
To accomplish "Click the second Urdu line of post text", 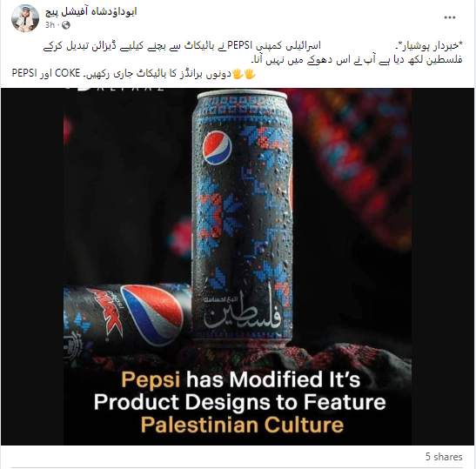I will tap(357, 60).
